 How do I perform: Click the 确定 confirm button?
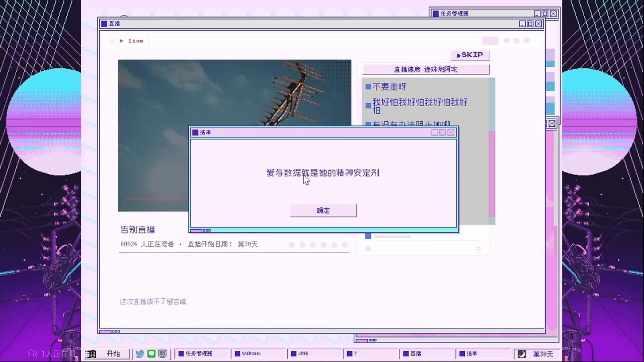coord(323,210)
